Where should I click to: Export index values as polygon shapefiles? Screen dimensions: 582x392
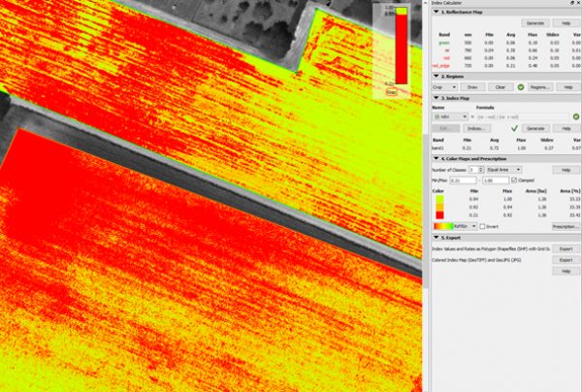(x=566, y=248)
